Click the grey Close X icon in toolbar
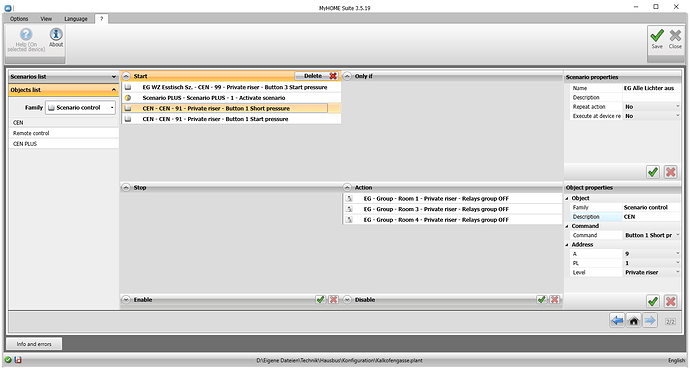The height and width of the screenshot is (368, 690). pyautogui.click(x=675, y=35)
